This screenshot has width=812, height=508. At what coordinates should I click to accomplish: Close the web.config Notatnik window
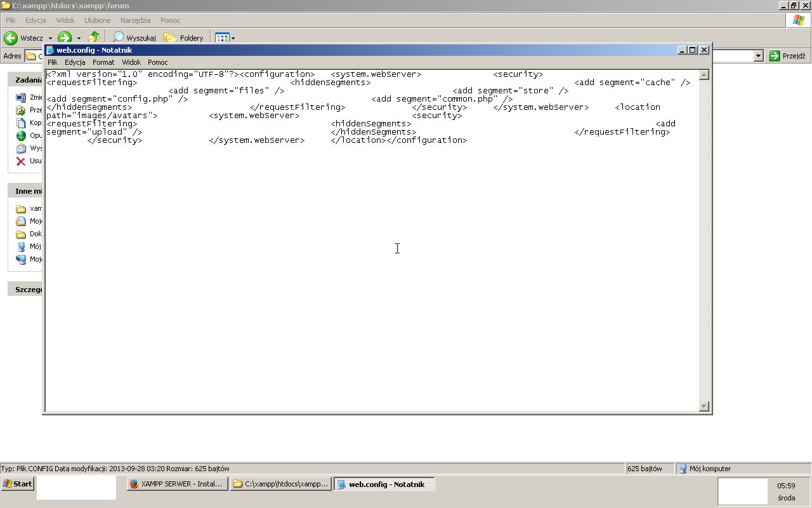click(x=704, y=50)
